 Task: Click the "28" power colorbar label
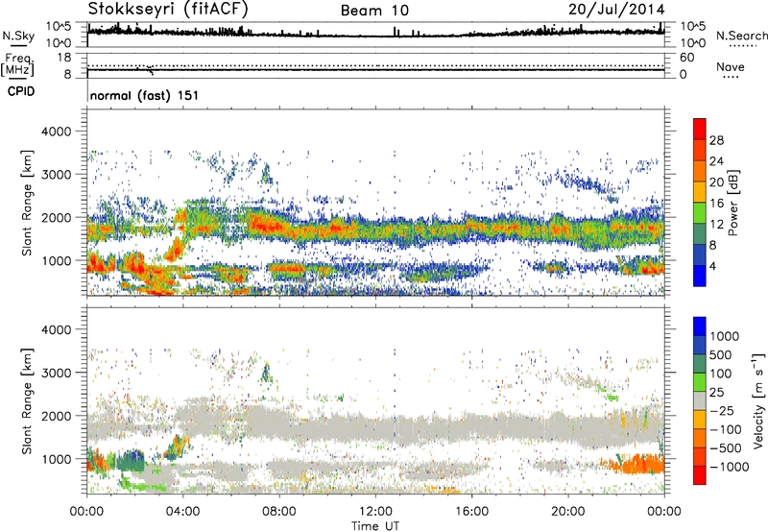click(716, 140)
